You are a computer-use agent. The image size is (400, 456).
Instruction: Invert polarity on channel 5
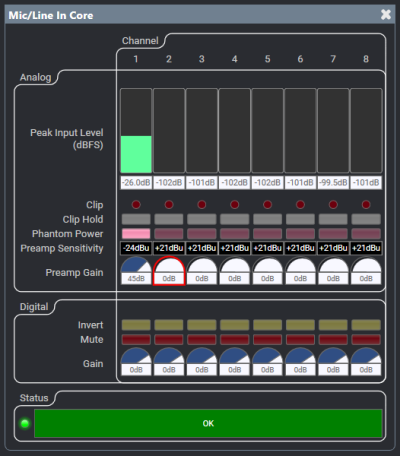(x=267, y=325)
